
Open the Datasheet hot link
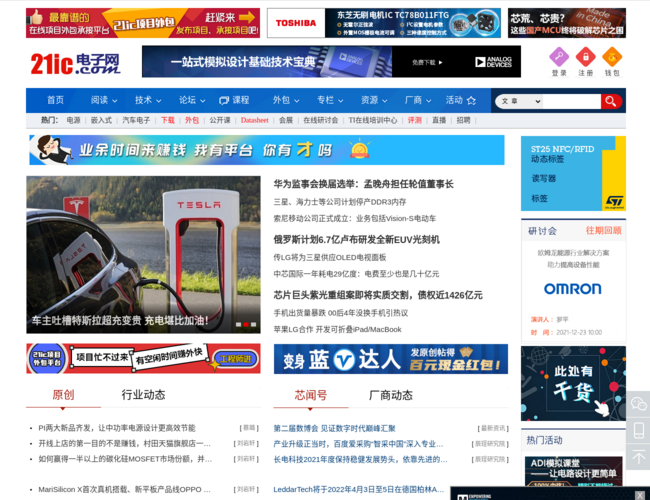click(x=255, y=120)
